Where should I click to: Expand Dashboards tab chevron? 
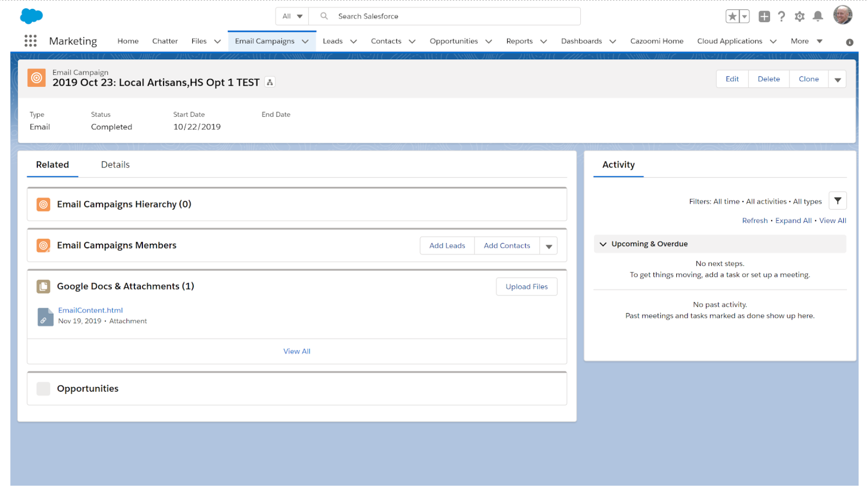[x=613, y=42]
